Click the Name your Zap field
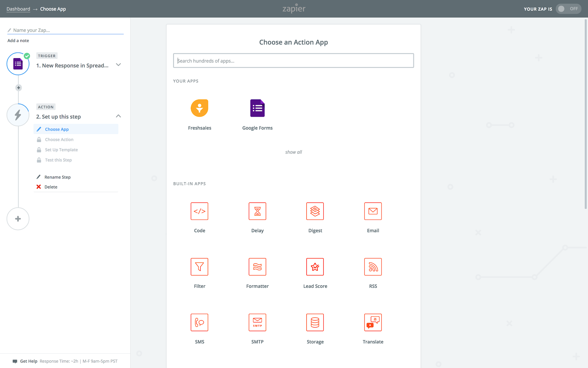Image resolution: width=588 pixels, height=368 pixels. (x=65, y=30)
